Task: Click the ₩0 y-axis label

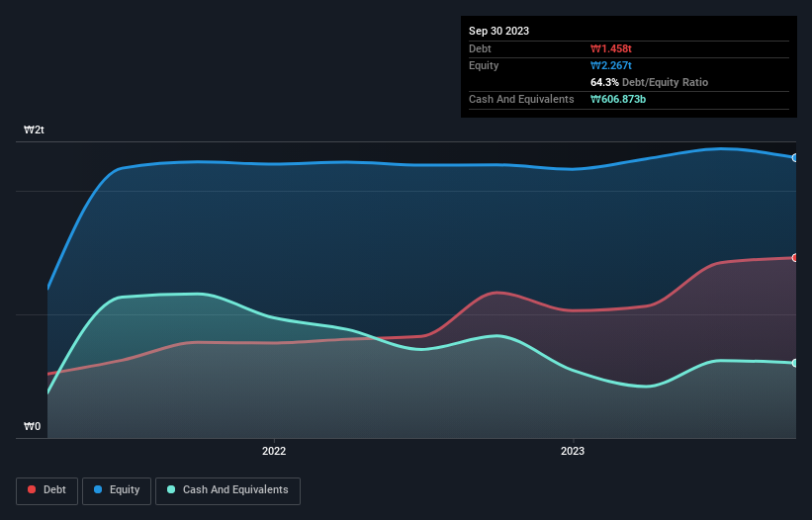Action: [32, 426]
